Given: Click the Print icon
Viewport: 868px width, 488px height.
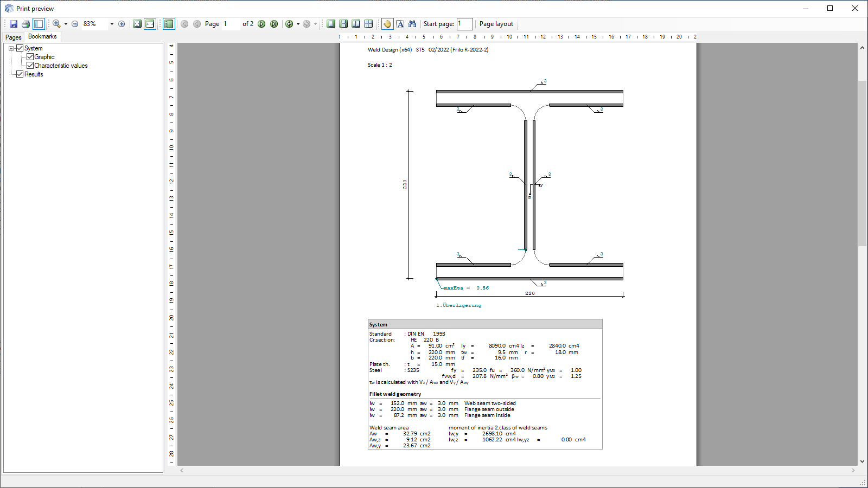Looking at the screenshot, I should pyautogui.click(x=25, y=24).
